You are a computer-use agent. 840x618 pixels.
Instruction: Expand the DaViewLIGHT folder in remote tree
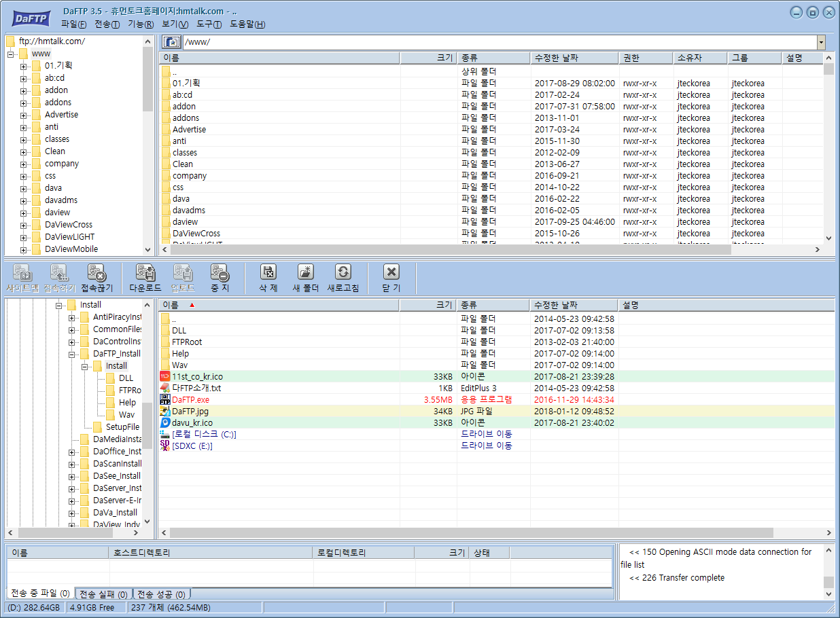[x=23, y=237]
